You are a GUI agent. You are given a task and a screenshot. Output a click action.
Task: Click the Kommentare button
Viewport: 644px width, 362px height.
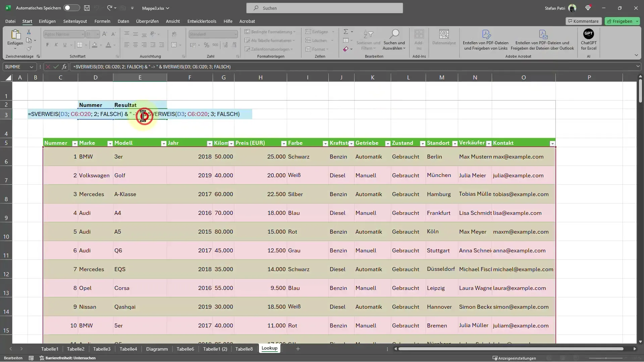point(584,21)
